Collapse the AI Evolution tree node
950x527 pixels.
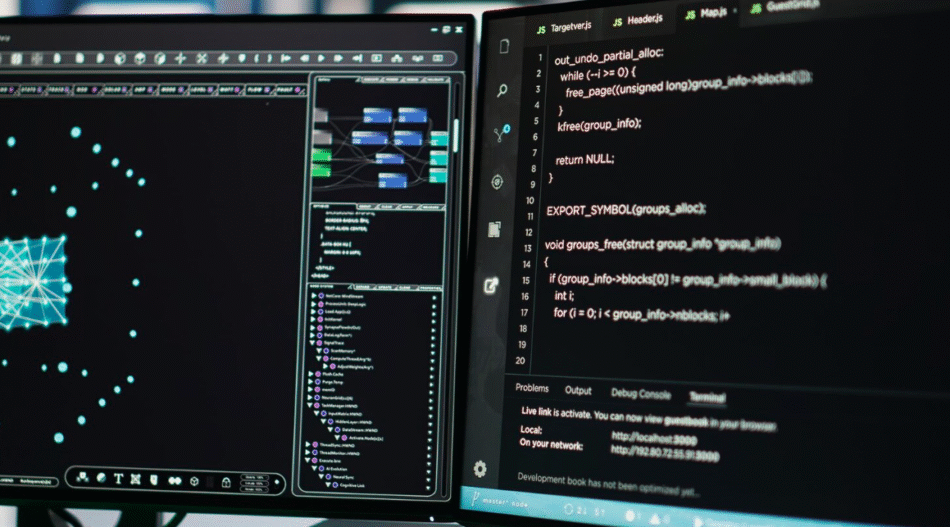tap(314, 468)
